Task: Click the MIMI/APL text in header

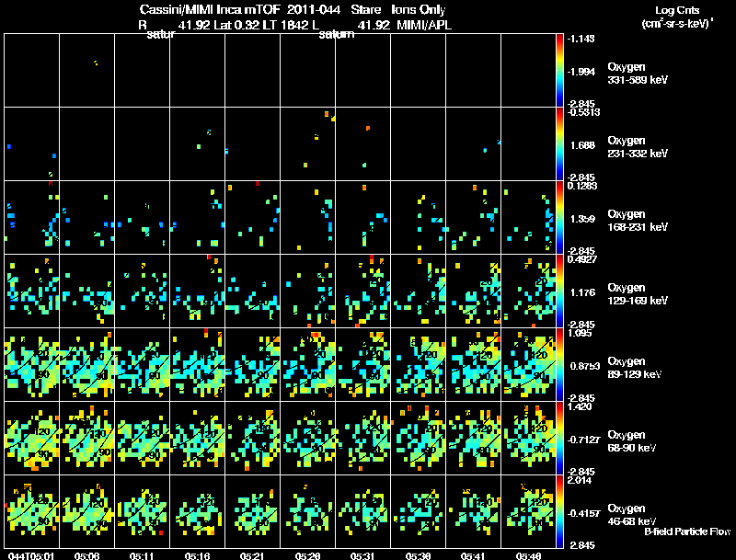Action: tap(424, 25)
